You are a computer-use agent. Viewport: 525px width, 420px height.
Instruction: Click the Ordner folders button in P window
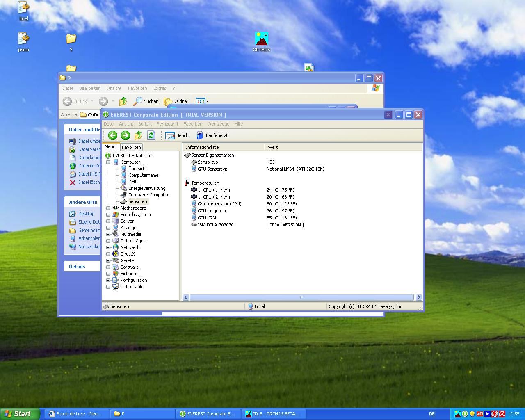(176, 101)
